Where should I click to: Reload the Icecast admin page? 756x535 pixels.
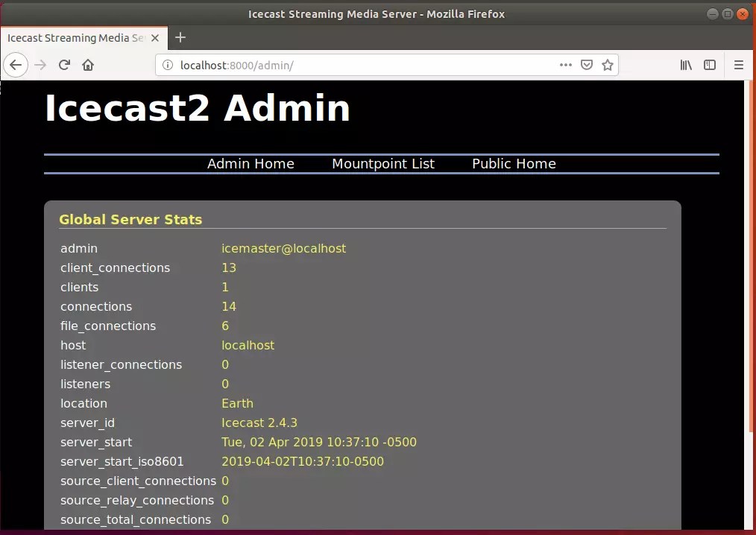64,65
